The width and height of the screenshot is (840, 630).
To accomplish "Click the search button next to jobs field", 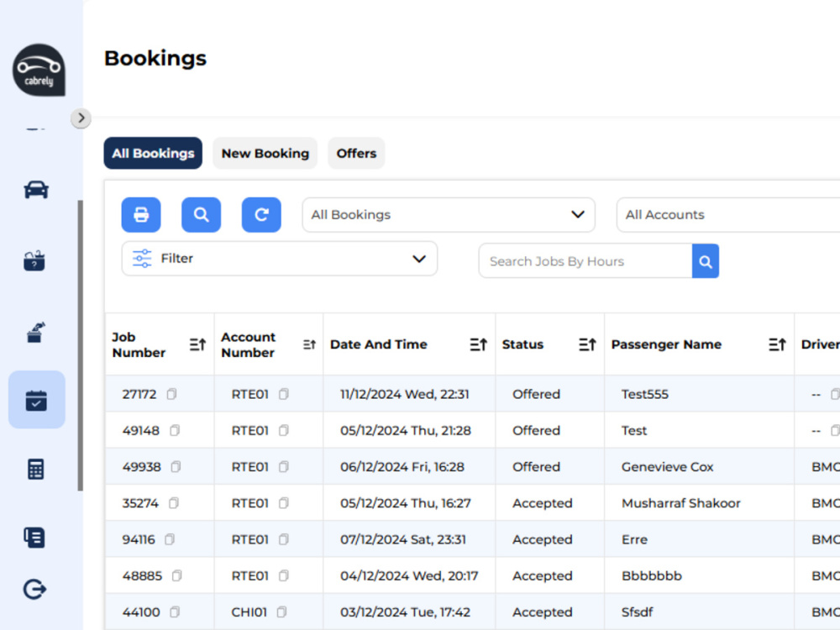I will [x=706, y=261].
